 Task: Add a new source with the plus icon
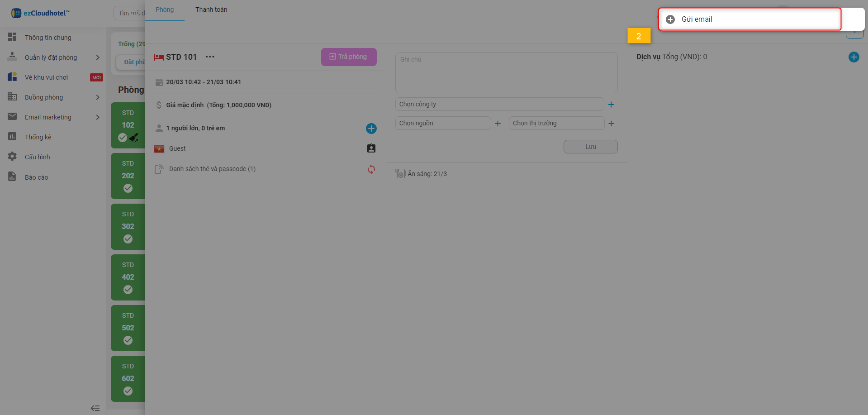click(498, 124)
